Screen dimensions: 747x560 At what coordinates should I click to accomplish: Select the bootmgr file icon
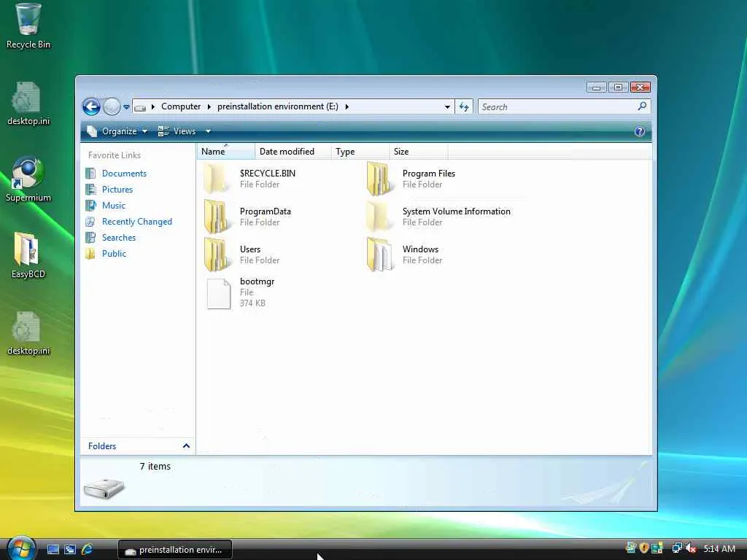click(219, 294)
